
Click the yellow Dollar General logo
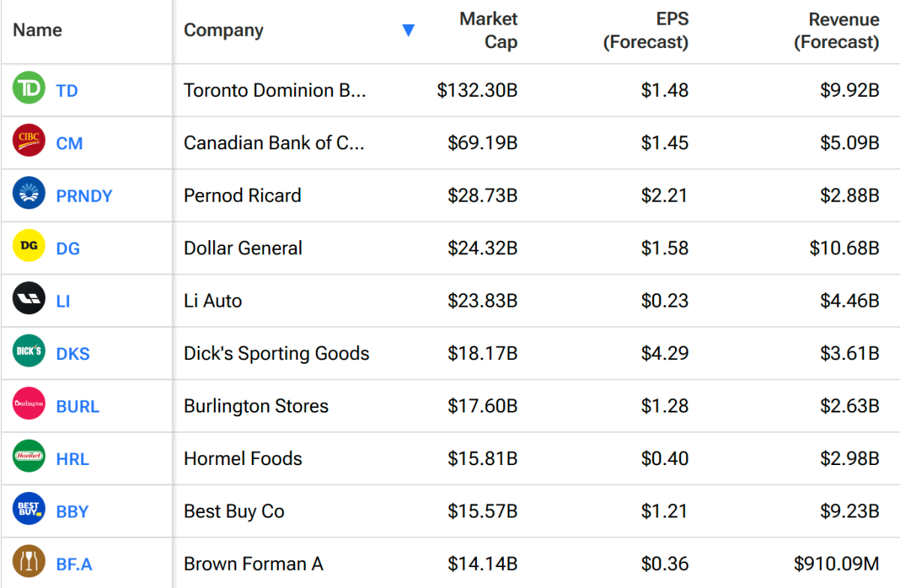coord(29,247)
